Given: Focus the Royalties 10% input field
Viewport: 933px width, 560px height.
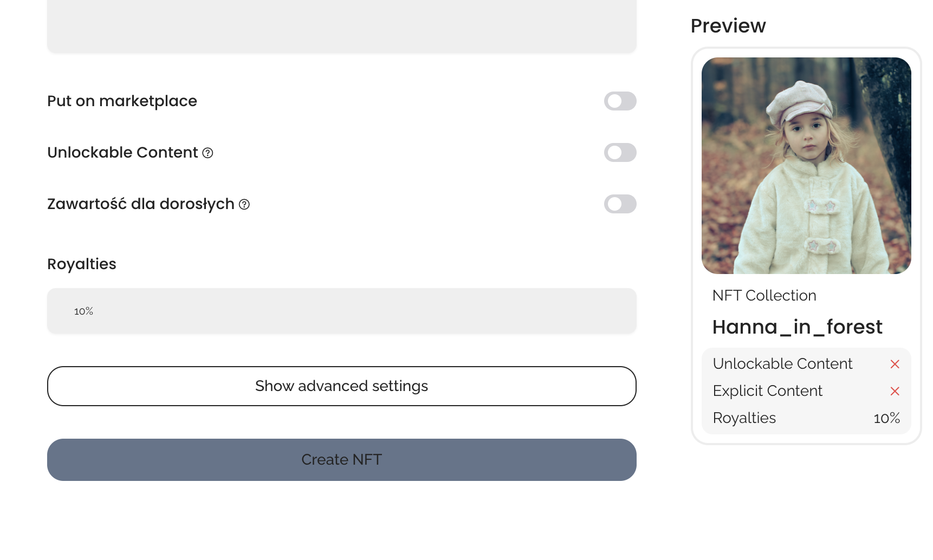Looking at the screenshot, I should (341, 311).
